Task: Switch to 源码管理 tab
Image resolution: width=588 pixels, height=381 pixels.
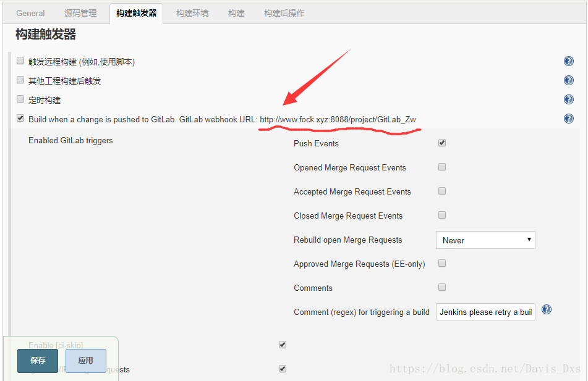Action: (x=80, y=13)
